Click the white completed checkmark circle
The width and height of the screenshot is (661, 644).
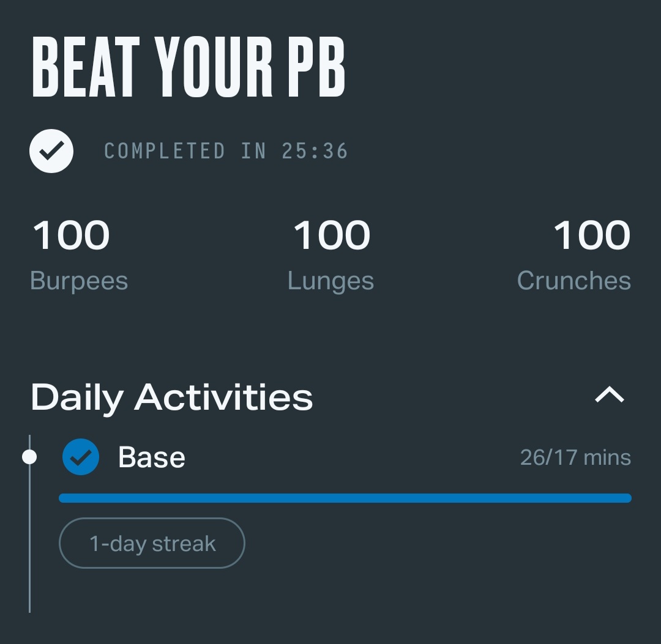(51, 150)
